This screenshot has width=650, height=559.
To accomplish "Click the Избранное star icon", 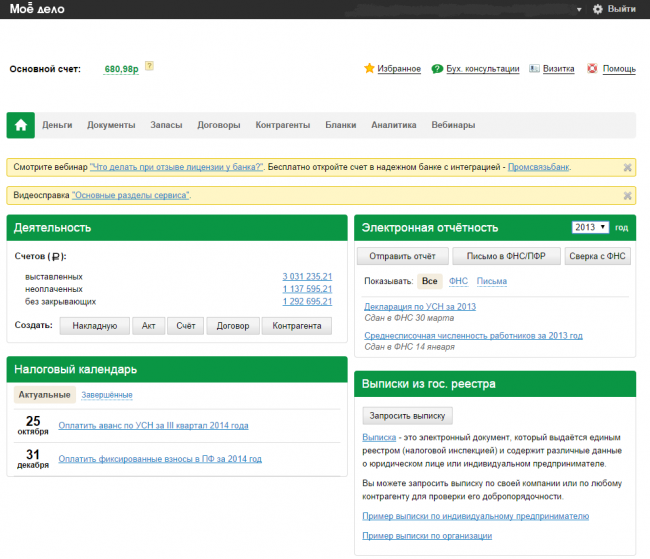I will 369,68.
